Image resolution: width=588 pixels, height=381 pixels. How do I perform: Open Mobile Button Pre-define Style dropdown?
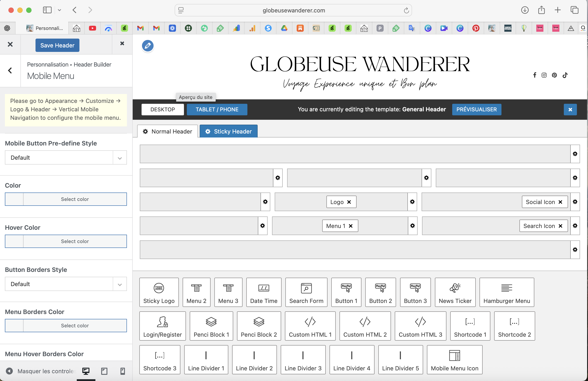tap(66, 157)
